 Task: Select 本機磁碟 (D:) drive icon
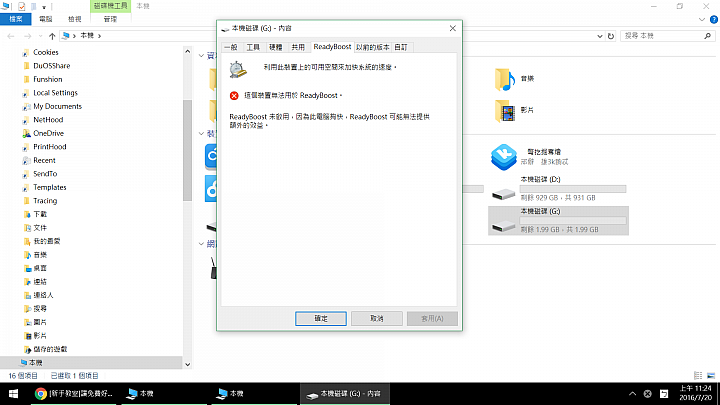pos(503,194)
